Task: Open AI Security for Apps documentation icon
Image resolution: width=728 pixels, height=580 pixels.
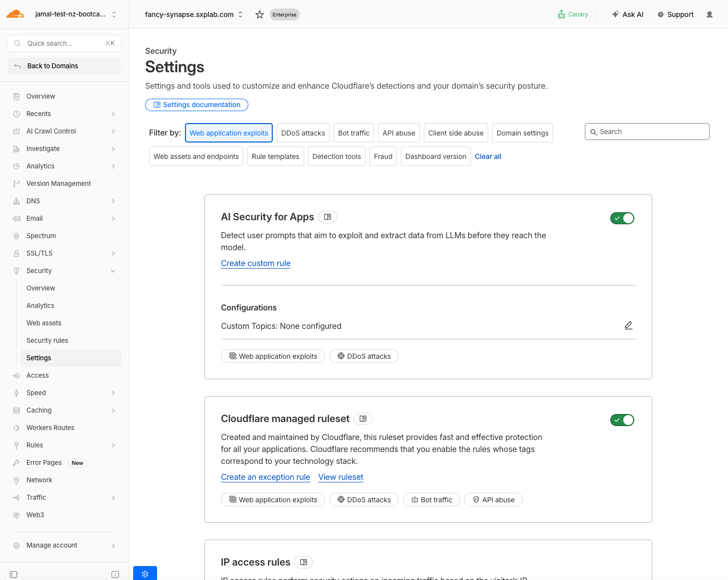Action: click(328, 217)
